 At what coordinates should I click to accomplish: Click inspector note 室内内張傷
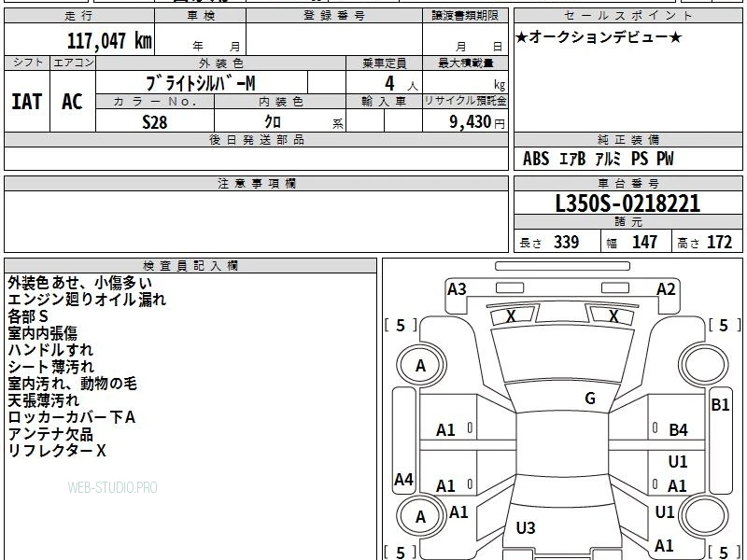pos(42,333)
